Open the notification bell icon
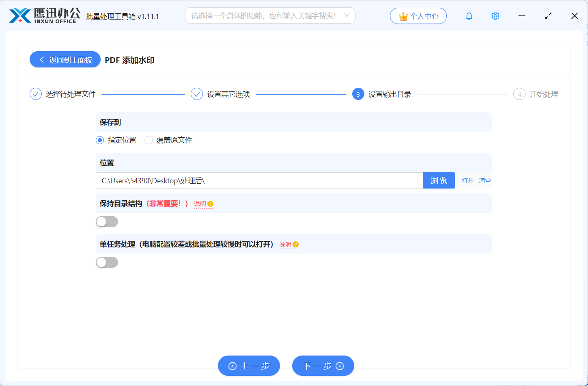The width and height of the screenshot is (588, 386). tap(469, 15)
